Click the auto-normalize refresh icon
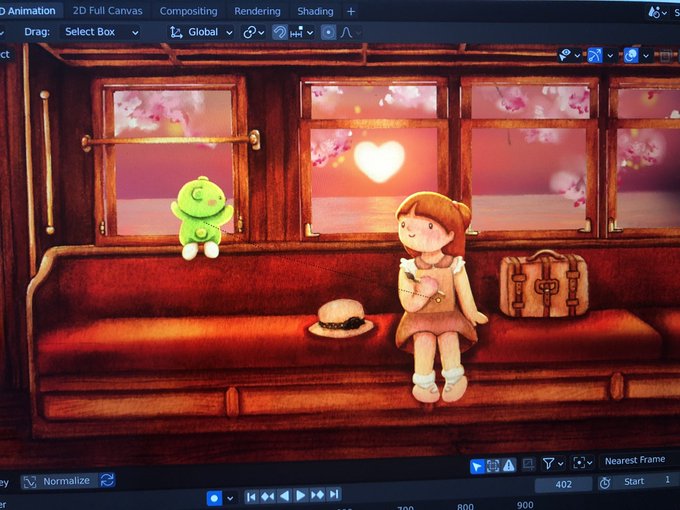The image size is (680, 510). click(x=107, y=481)
